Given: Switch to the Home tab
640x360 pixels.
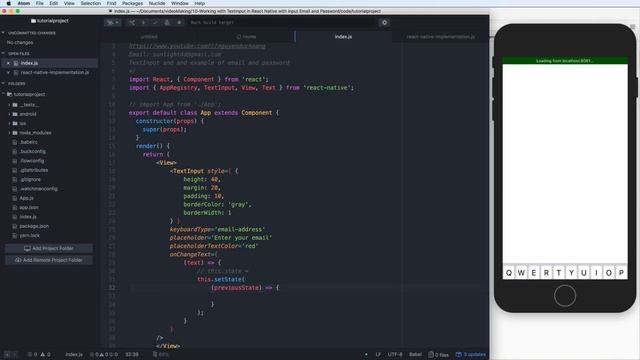Looking at the screenshot, I should tap(246, 37).
